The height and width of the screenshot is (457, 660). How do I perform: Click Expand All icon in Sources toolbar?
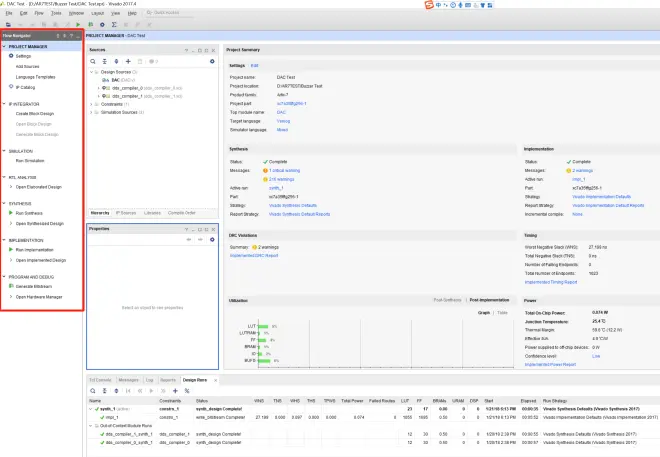117,61
